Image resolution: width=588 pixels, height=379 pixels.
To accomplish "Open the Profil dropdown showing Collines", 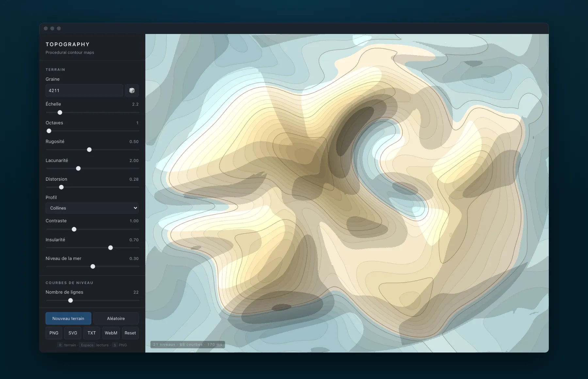I will (92, 208).
